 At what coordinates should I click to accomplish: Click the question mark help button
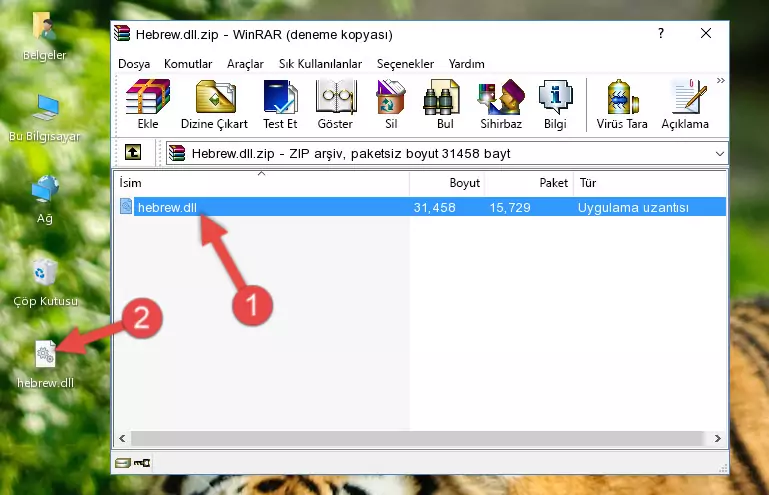click(x=661, y=33)
